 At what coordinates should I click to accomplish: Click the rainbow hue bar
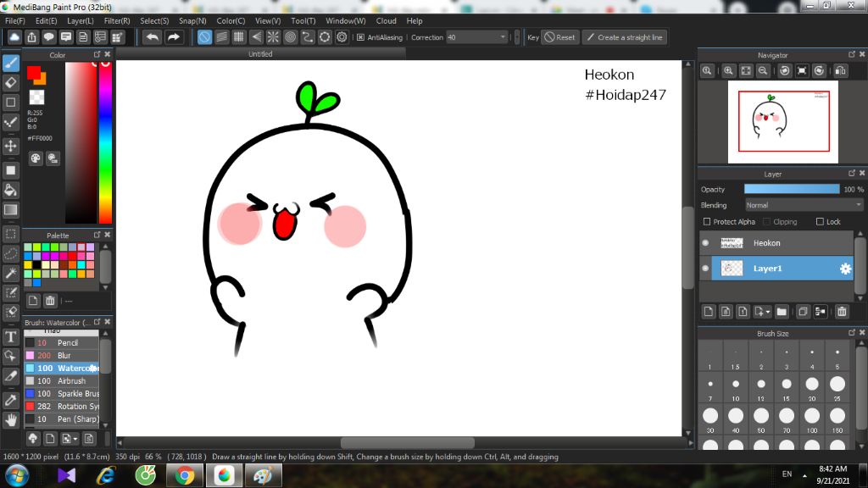click(x=105, y=142)
